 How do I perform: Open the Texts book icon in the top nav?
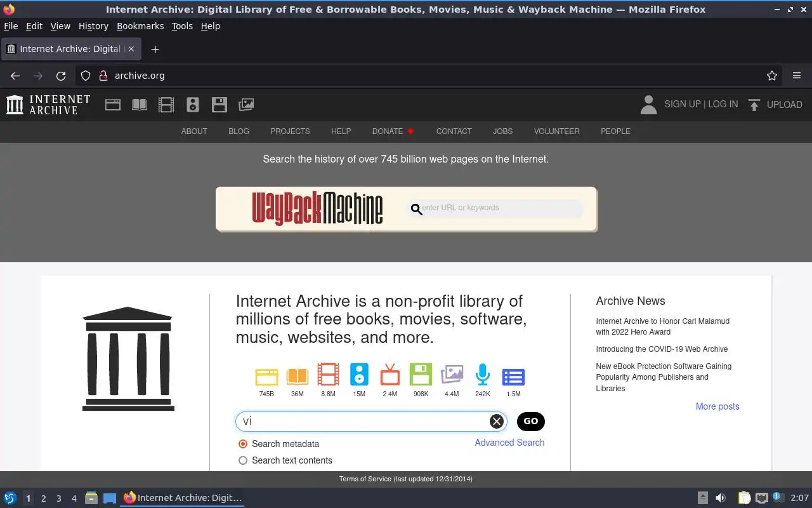tap(140, 105)
